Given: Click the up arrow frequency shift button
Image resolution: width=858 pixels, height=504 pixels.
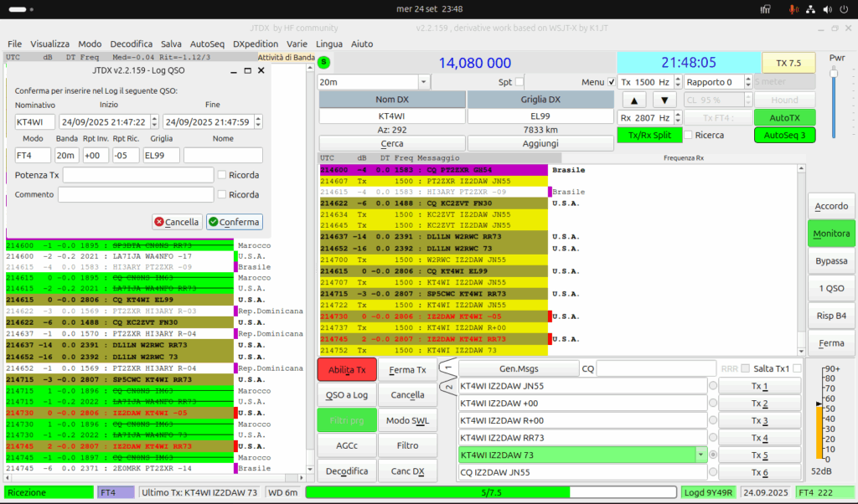Looking at the screenshot, I should [634, 100].
